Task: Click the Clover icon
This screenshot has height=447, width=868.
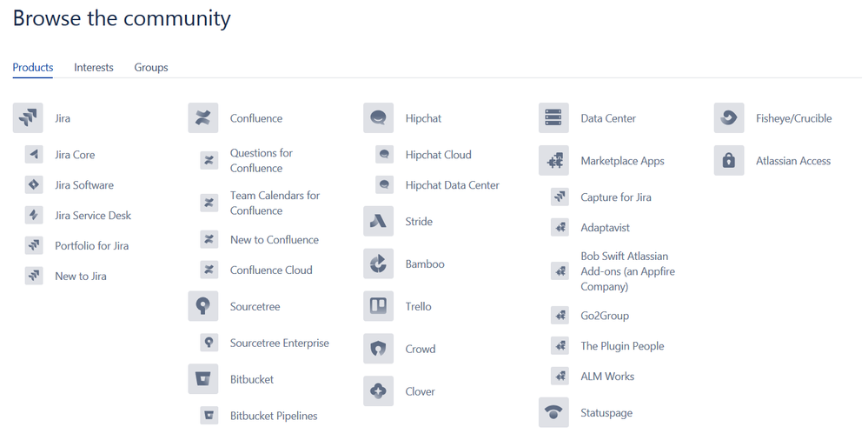Action: [x=379, y=391]
